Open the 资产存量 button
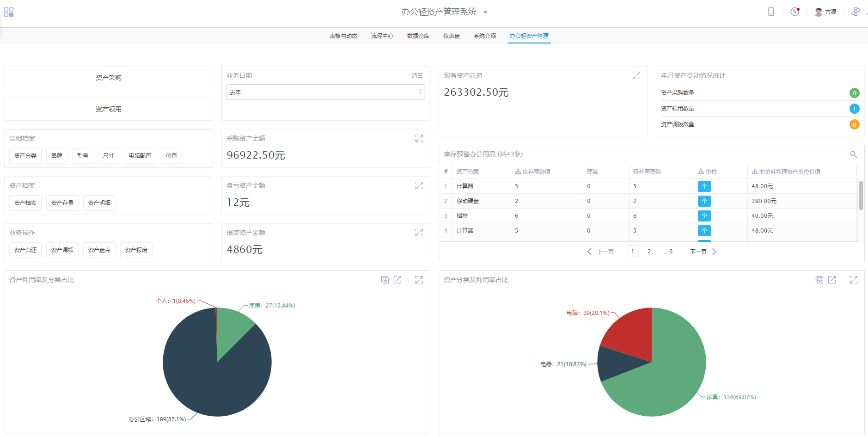This screenshot has height=437, width=868. [x=62, y=203]
